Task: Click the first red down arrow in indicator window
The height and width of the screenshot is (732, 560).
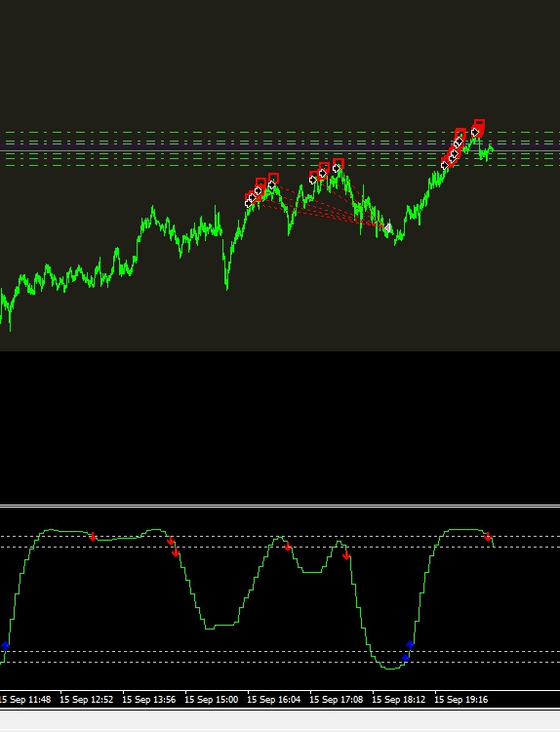Action: point(93,537)
